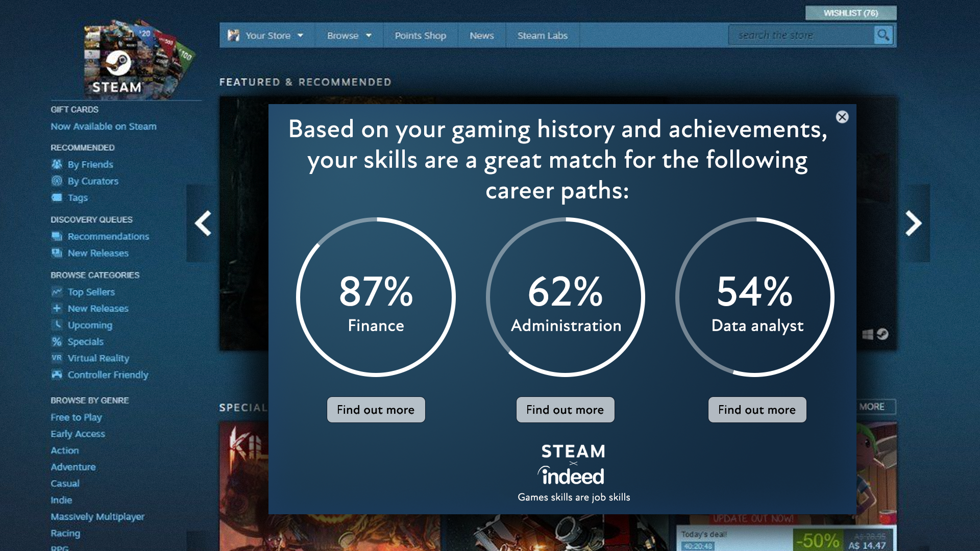
Task: Open the Recommendations discovery queue
Action: [x=108, y=236]
